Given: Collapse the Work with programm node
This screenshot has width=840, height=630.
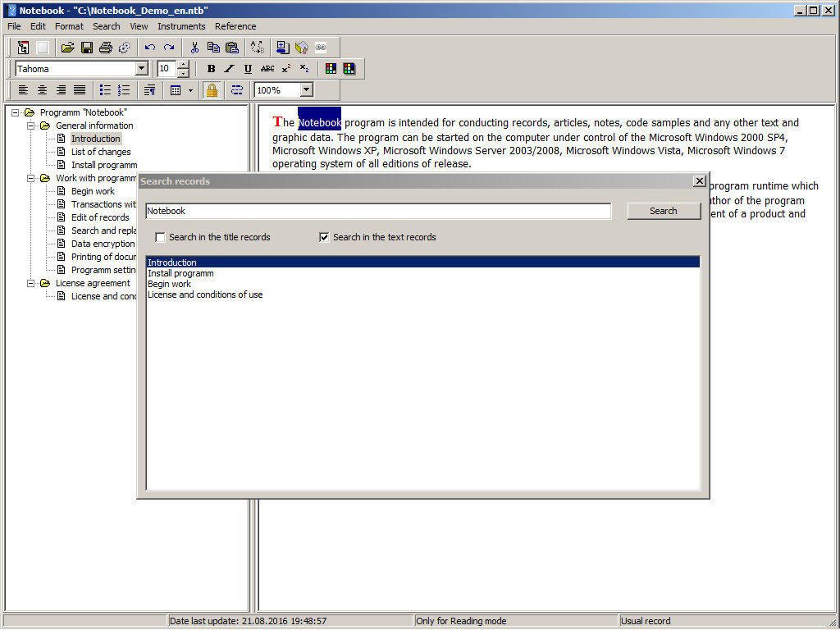Looking at the screenshot, I should (x=31, y=178).
